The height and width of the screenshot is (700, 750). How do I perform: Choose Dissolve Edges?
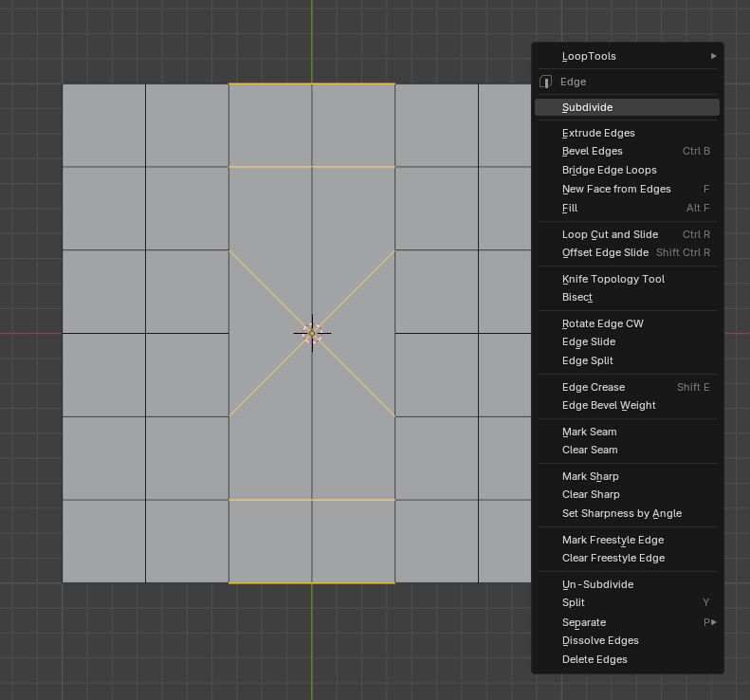tap(627, 640)
